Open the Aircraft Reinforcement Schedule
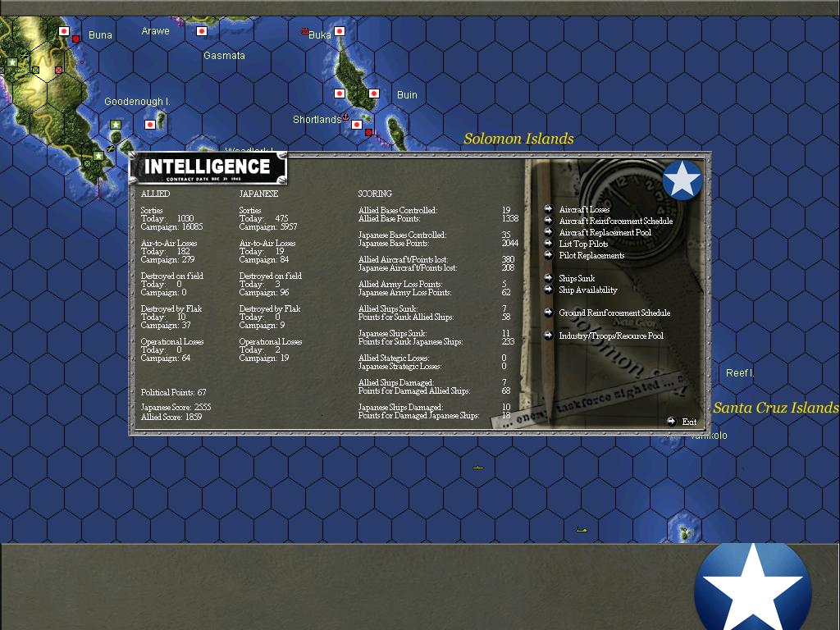The image size is (840, 630). (x=615, y=221)
